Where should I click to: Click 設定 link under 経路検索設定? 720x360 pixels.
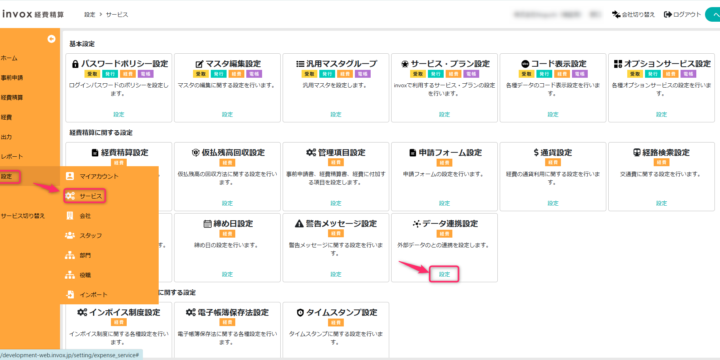pos(661,203)
